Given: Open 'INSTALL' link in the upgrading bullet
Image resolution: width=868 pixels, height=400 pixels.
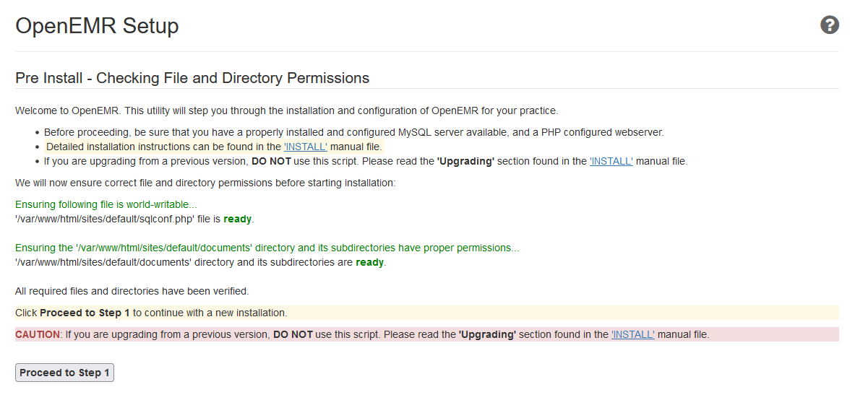Looking at the screenshot, I should [611, 161].
